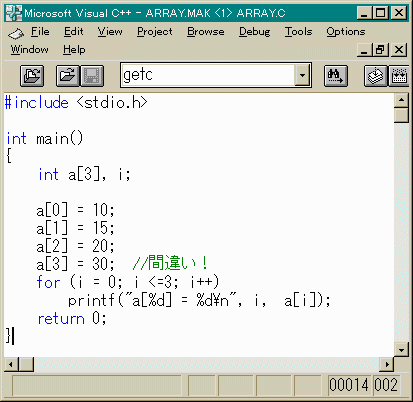Viewport: 413px width, 402px height.
Task: Click the Build toolbar icon
Action: coord(399,76)
